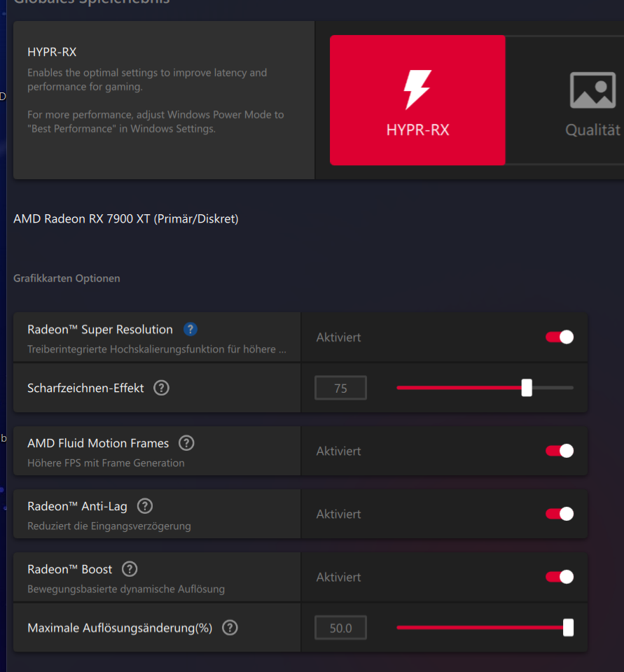Open help for Radeon Boost
This screenshot has height=672, width=624.
click(129, 569)
